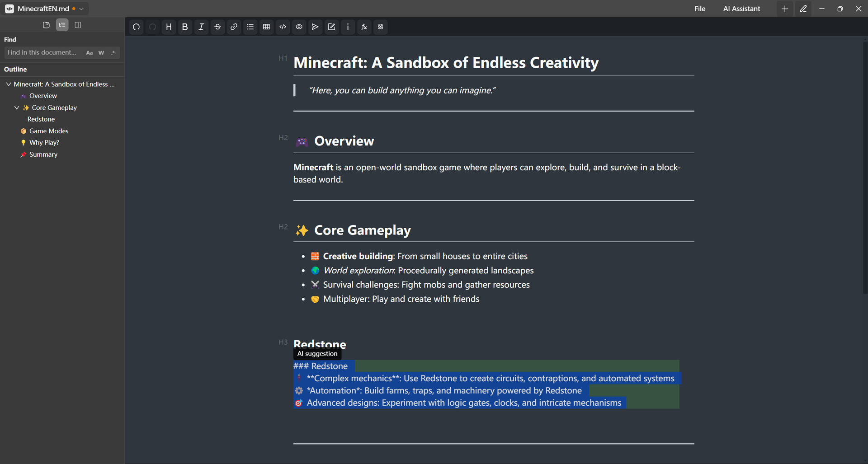Screen dimensions: 868x464
Task: Select Why Play? outline entry
Action: [44, 142]
